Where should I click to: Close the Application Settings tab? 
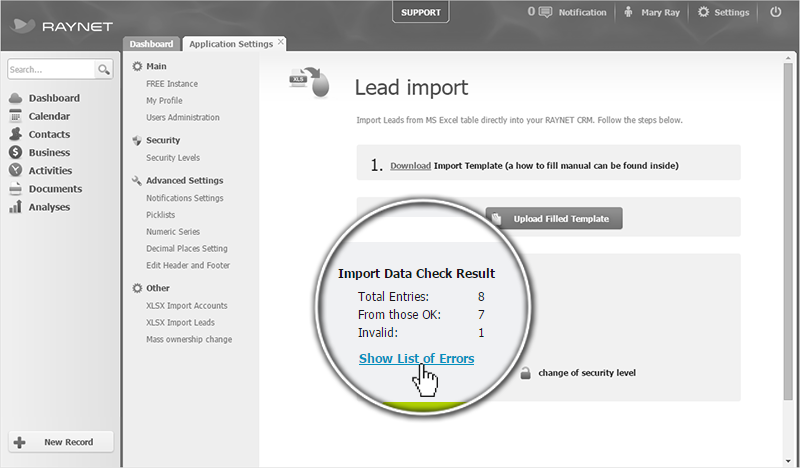click(x=281, y=42)
